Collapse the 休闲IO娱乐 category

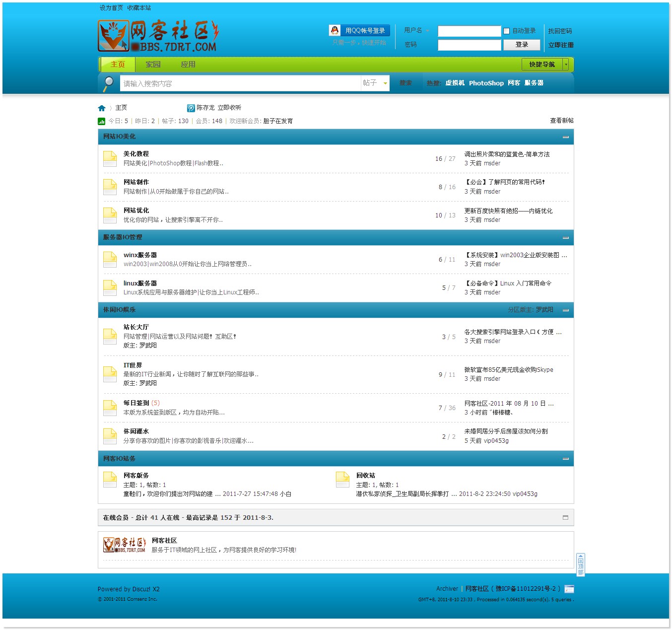pos(565,310)
